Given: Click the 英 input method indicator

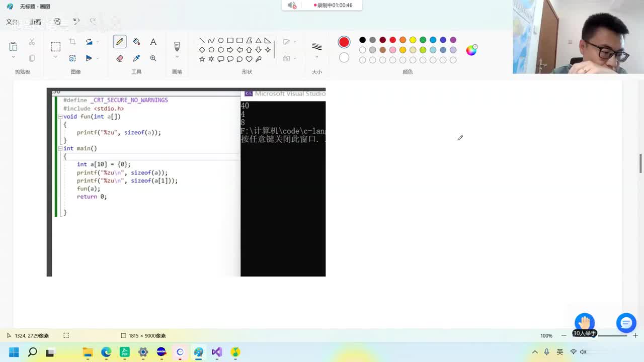Looking at the screenshot, I should point(559,352).
